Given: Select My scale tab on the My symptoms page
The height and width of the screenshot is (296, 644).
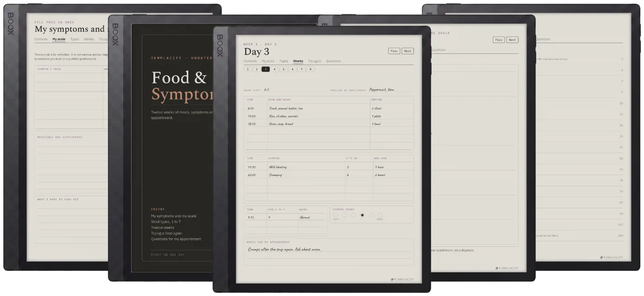Looking at the screenshot, I should [59, 39].
